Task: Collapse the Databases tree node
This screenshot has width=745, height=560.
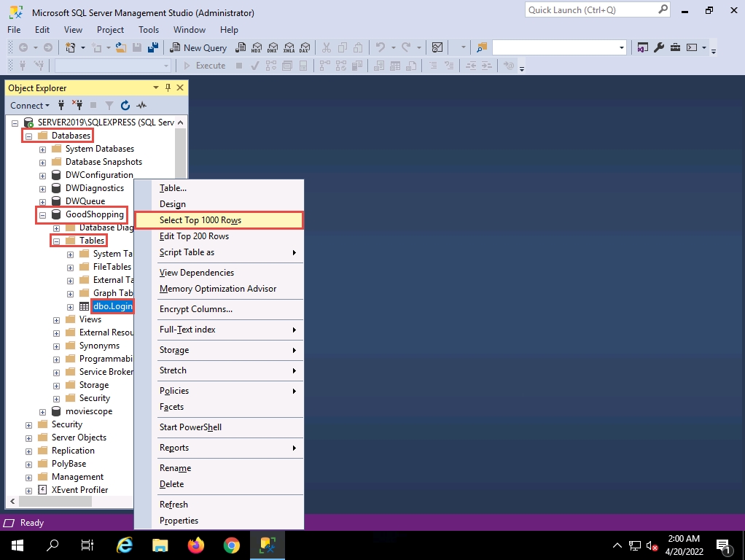Action: (28, 136)
